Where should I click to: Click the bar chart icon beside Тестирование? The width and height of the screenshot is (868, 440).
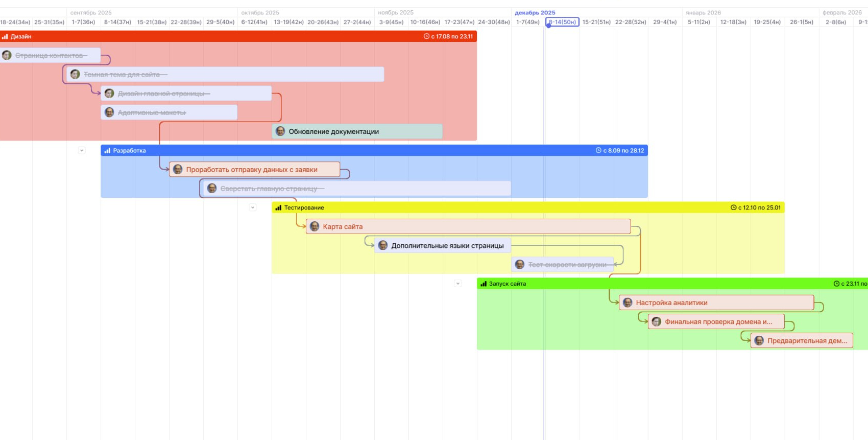tap(278, 208)
